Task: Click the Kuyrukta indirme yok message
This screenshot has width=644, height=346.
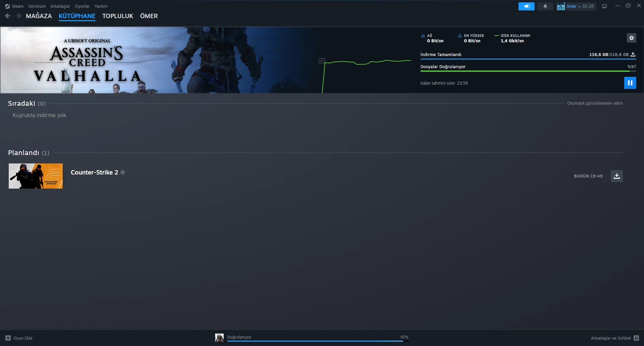Action: [39, 115]
